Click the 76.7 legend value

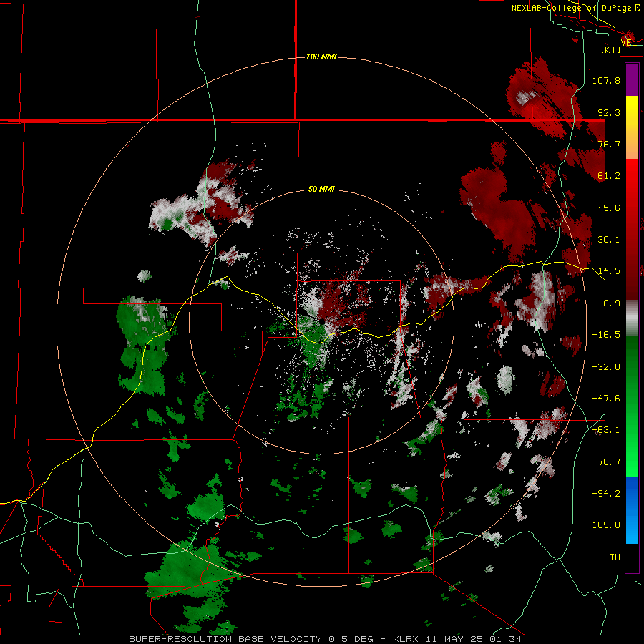click(609, 144)
